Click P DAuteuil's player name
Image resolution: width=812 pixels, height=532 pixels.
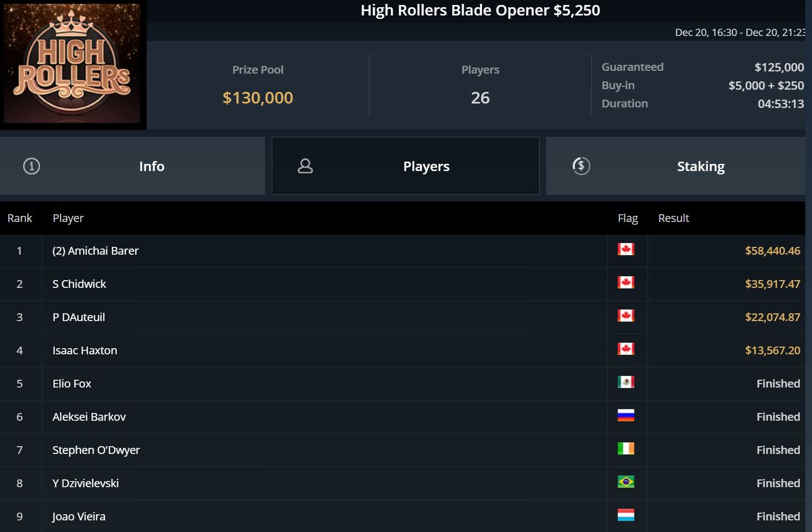(79, 317)
